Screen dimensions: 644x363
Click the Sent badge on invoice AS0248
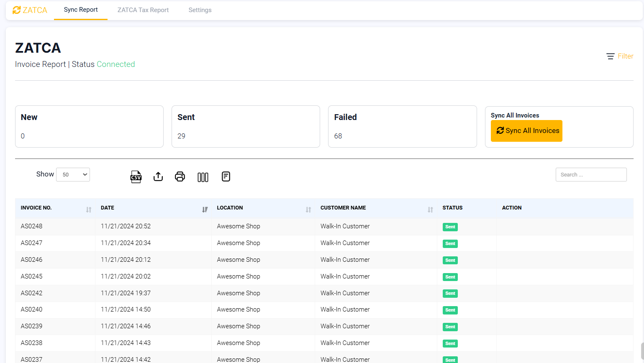(x=449, y=227)
